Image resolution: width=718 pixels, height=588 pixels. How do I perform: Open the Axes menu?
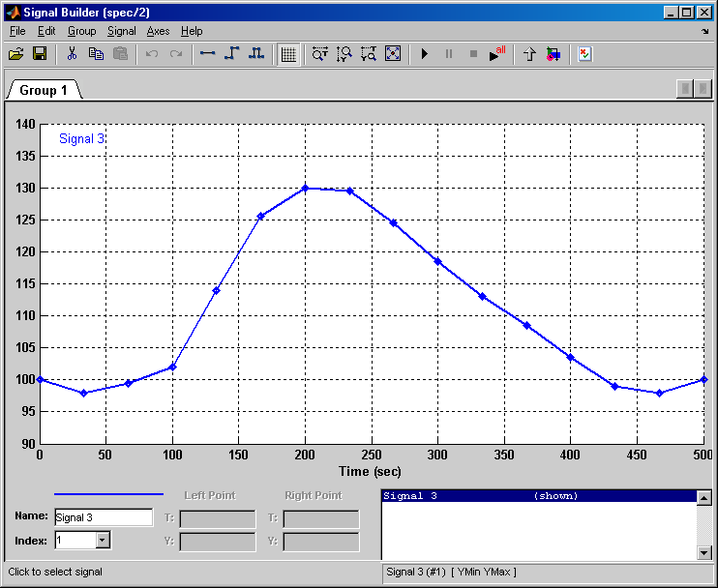[x=158, y=31]
